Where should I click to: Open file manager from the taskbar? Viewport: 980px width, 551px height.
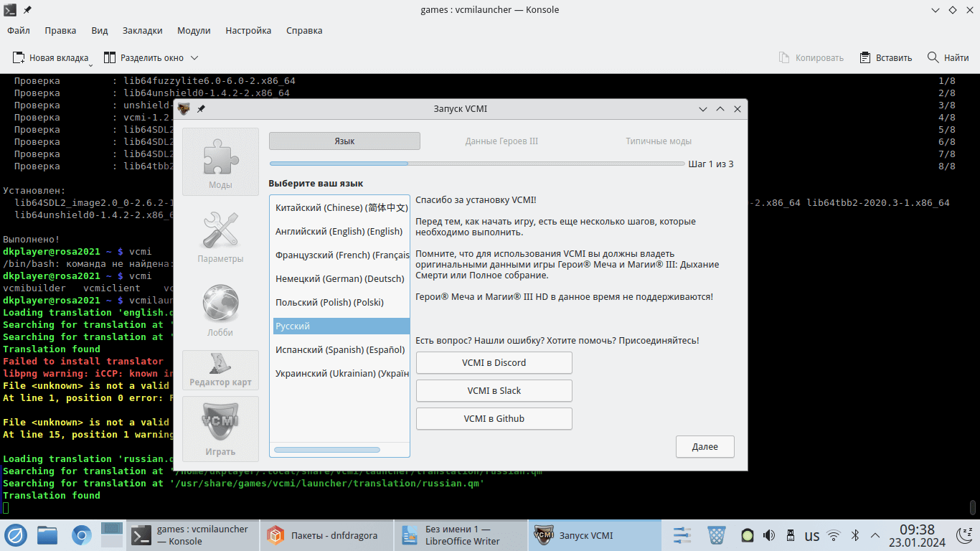pyautogui.click(x=47, y=535)
